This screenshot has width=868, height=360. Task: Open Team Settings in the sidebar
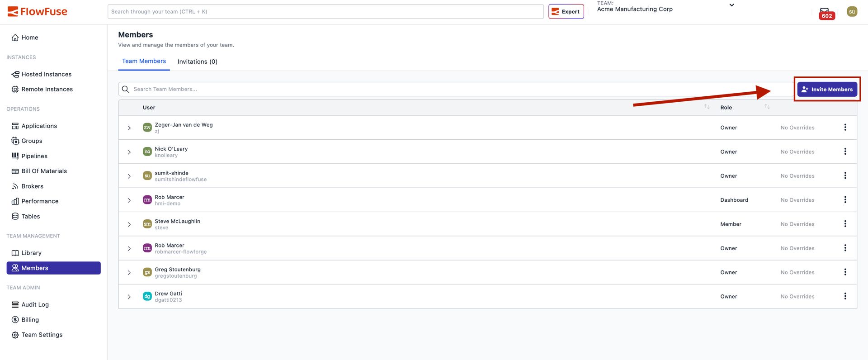[42, 335]
